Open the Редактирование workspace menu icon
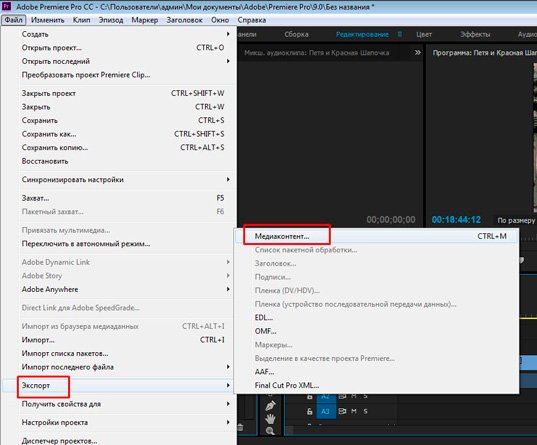This screenshot has height=445, width=537. pyautogui.click(x=399, y=34)
